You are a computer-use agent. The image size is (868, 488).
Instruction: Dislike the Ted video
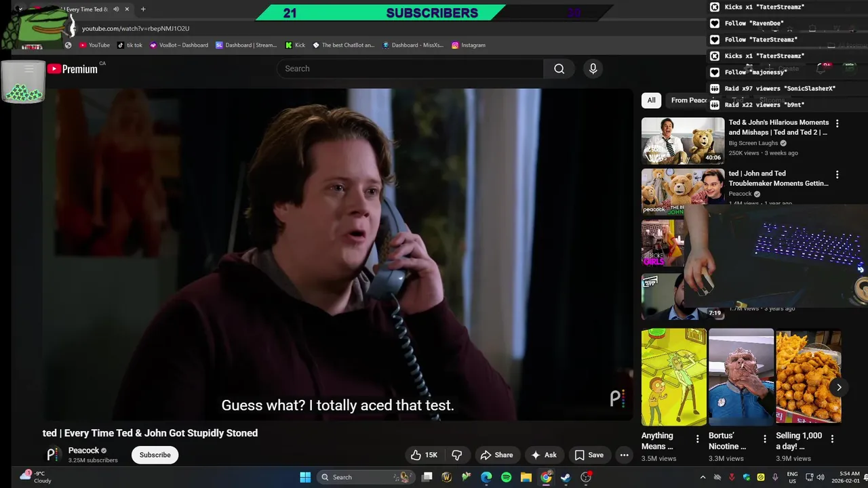coord(457,455)
